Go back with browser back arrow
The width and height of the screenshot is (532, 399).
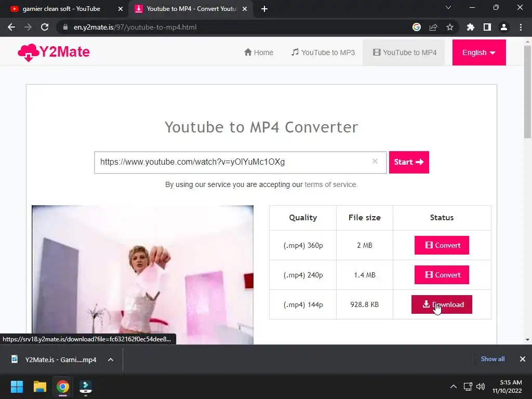coord(11,27)
